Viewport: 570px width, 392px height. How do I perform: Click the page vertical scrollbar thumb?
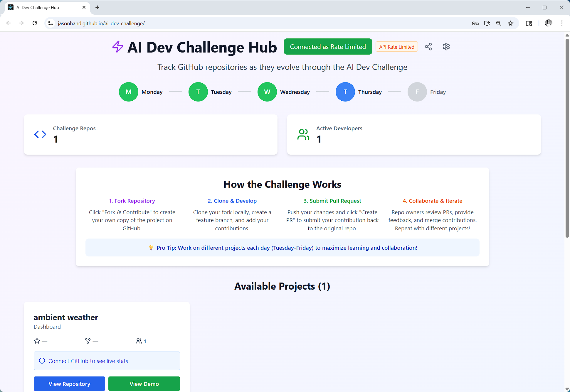567,138
